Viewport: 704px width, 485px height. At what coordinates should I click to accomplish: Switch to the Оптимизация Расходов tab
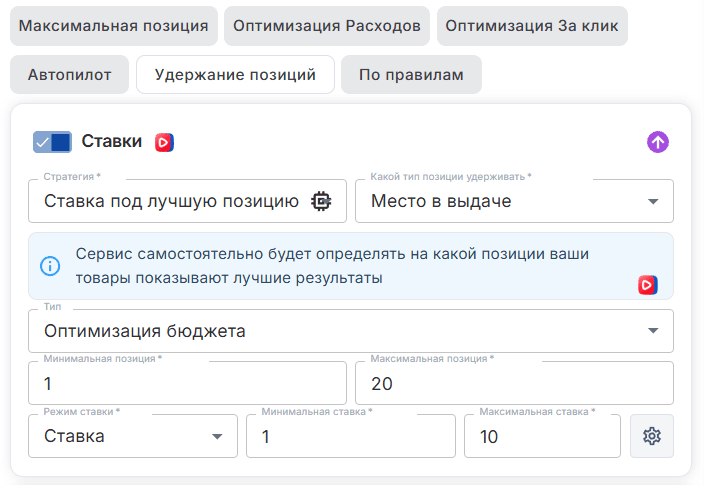[327, 26]
